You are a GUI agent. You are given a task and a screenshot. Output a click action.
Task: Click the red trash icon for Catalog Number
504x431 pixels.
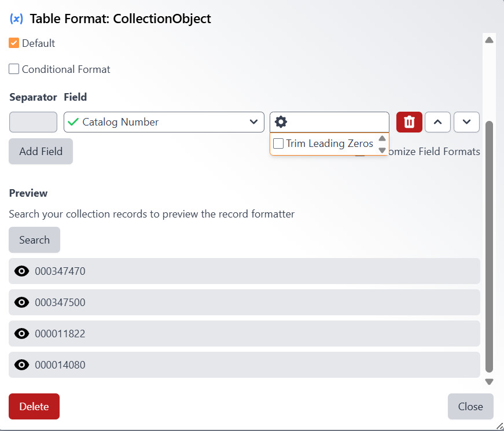point(409,122)
